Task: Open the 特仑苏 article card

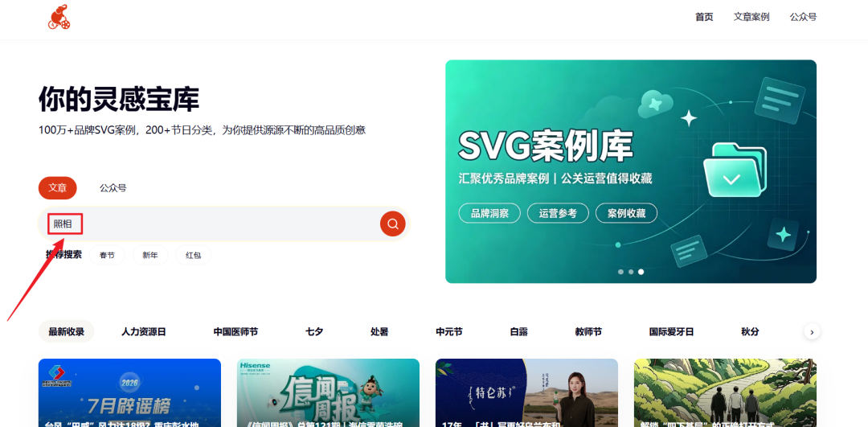Action: [x=526, y=392]
